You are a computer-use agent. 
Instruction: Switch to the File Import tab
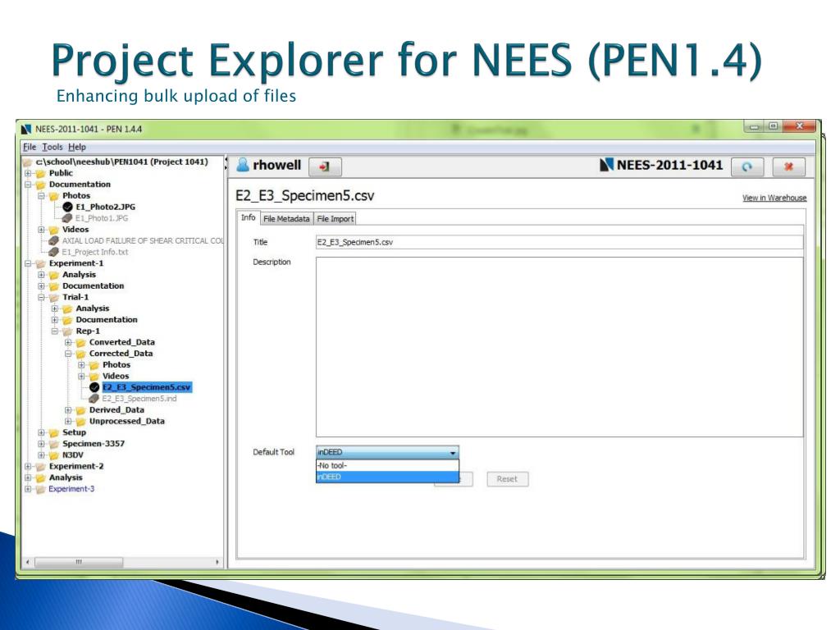tap(336, 218)
